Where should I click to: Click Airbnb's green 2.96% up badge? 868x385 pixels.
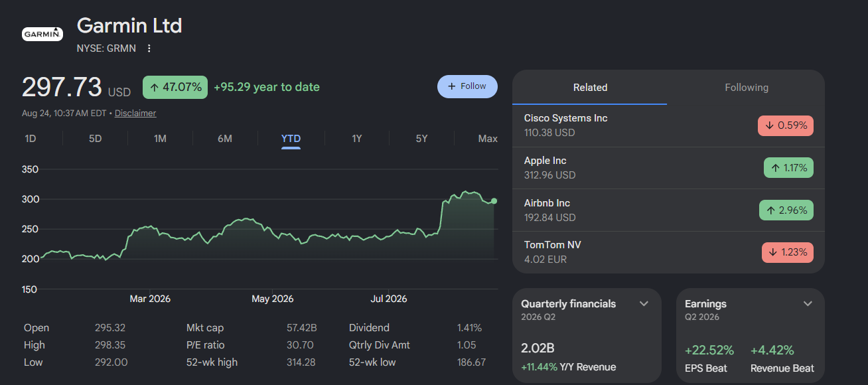[786, 210]
